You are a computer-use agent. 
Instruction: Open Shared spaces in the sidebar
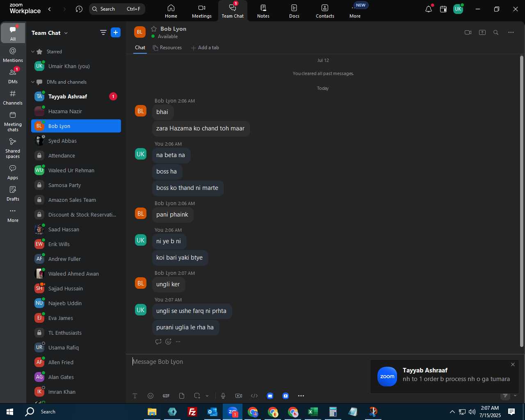13,148
